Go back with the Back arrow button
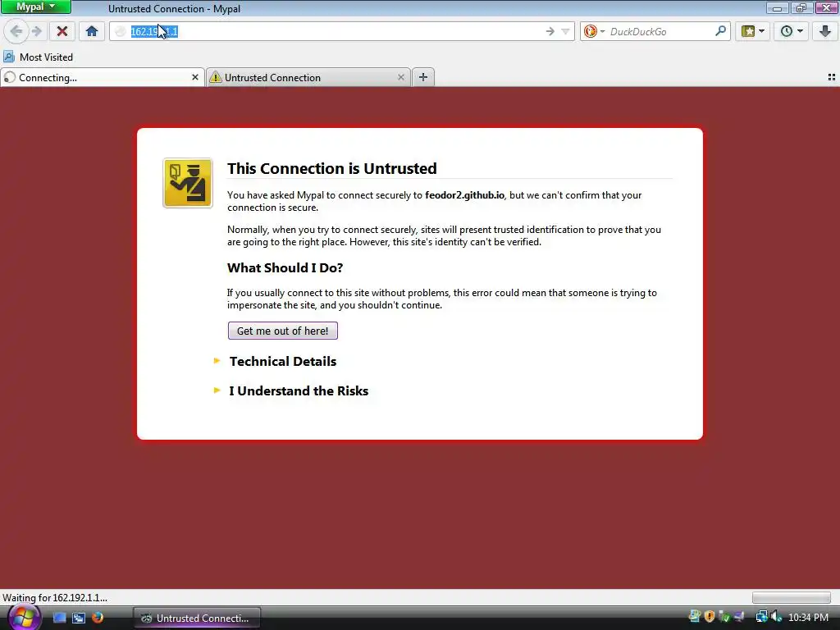Image resolution: width=840 pixels, height=630 pixels. (16, 32)
